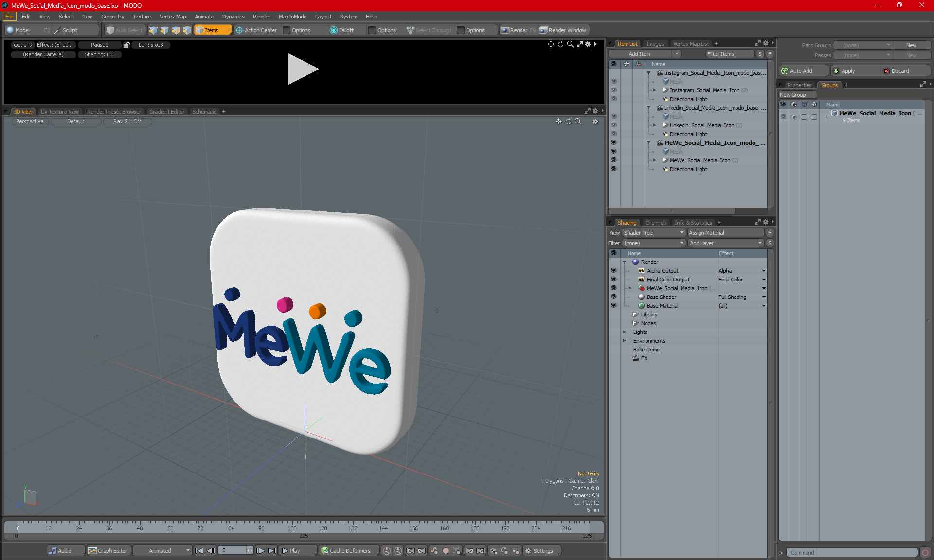This screenshot has height=560, width=934.
Task: Toggle visibility of MeWe scene Mesh
Action: coord(614,152)
